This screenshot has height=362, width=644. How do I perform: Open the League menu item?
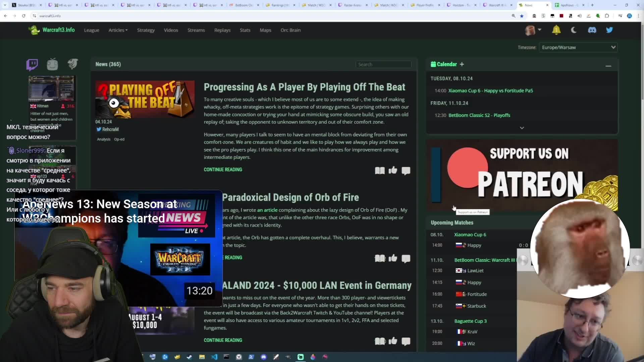(x=92, y=30)
